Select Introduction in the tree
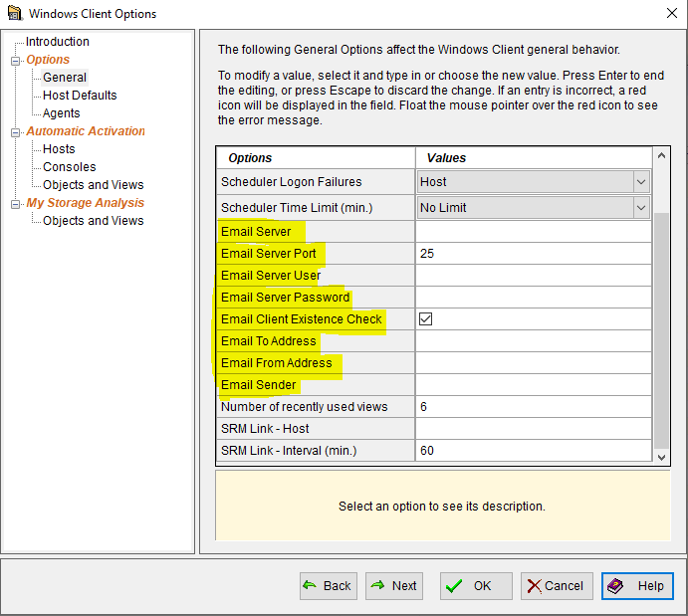The width and height of the screenshot is (688, 616). click(58, 41)
